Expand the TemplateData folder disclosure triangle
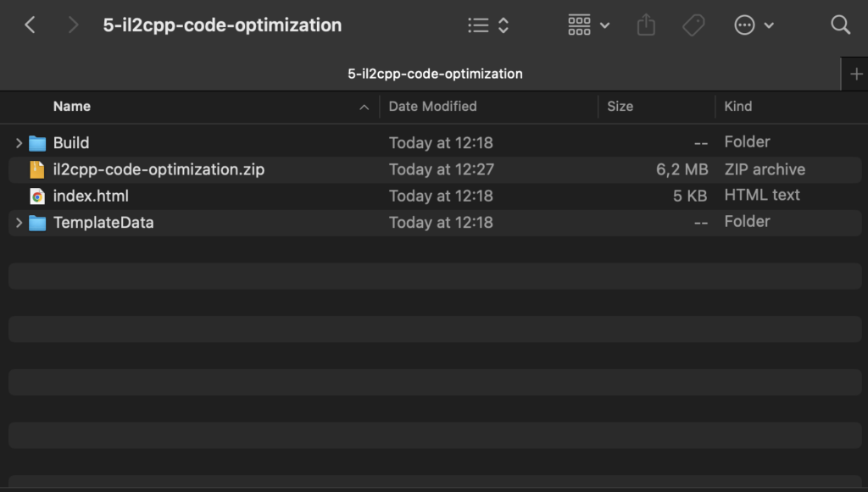The image size is (868, 492). [19, 223]
